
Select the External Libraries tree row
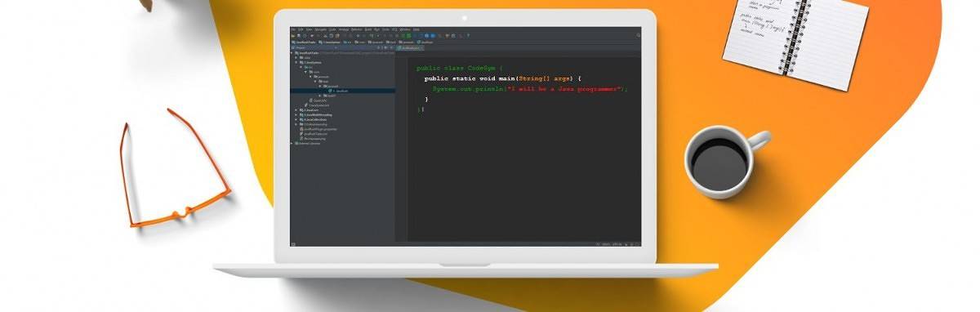[x=342, y=144]
